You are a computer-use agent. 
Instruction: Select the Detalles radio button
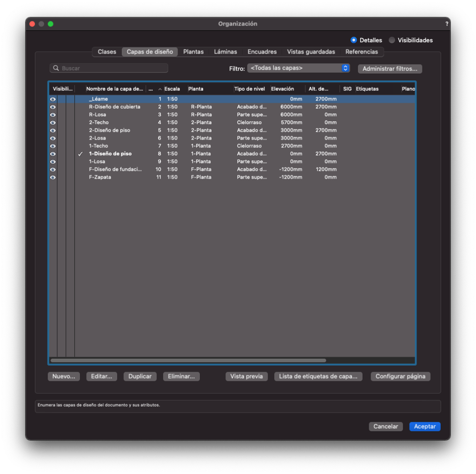pyautogui.click(x=354, y=40)
